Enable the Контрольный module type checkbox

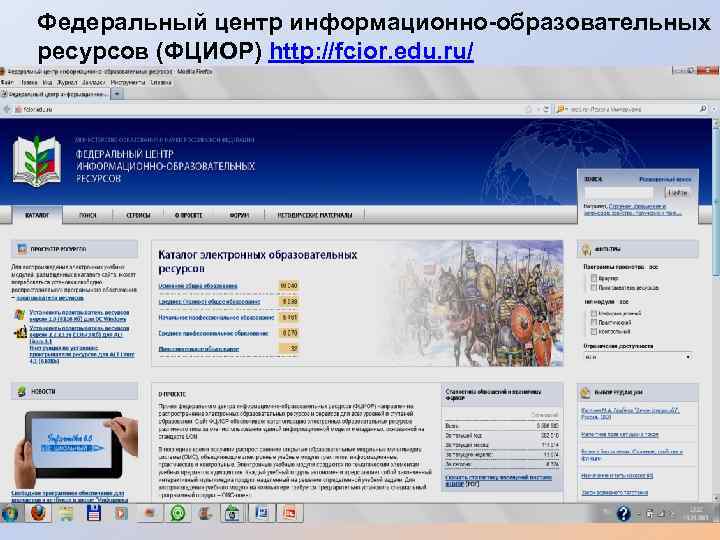tap(594, 332)
